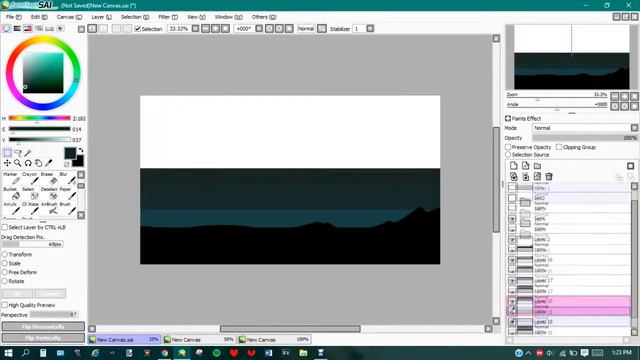The height and width of the screenshot is (360, 640).
Task: Select the Move tool
Action: 7,163
